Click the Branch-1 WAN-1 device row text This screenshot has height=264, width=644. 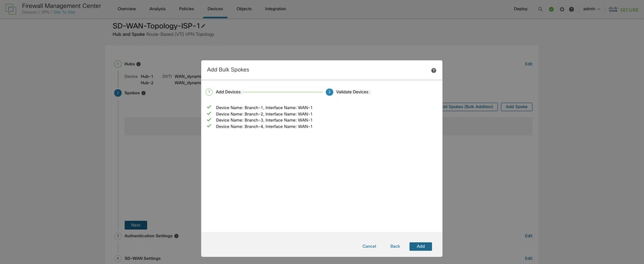coord(264,108)
